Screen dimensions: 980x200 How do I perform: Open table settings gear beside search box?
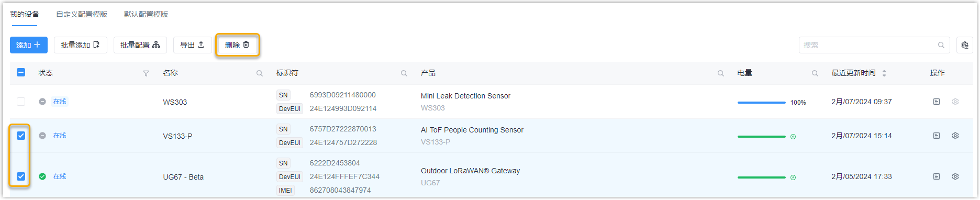[x=965, y=45]
